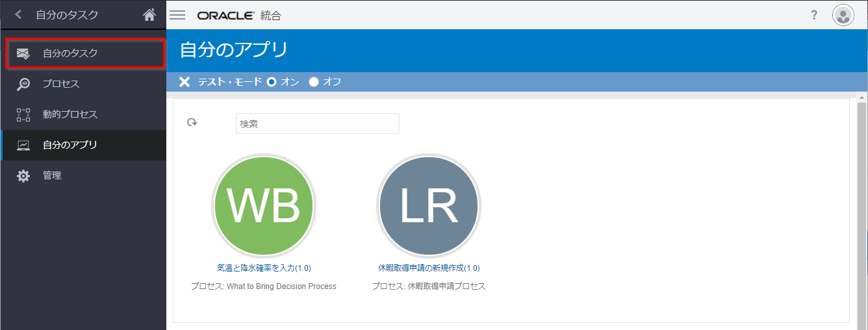This screenshot has width=868, height=330.
Task: Open the help question mark icon
Action: click(x=814, y=15)
